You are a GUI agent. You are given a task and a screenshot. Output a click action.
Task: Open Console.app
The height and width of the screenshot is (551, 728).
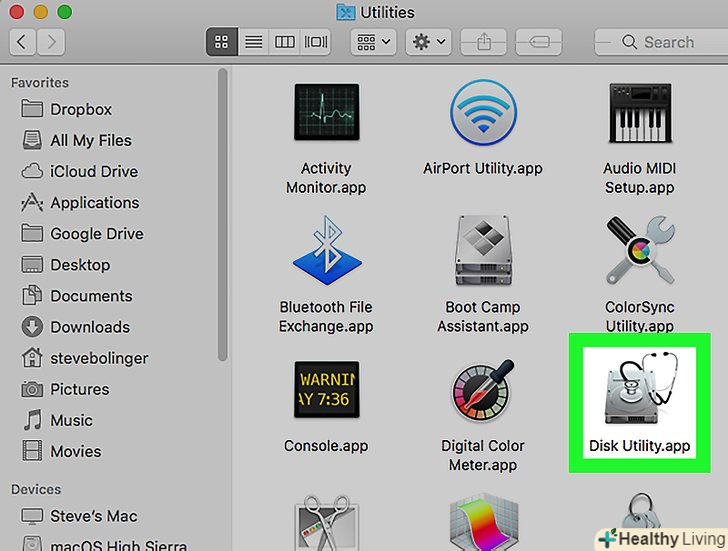pos(325,392)
